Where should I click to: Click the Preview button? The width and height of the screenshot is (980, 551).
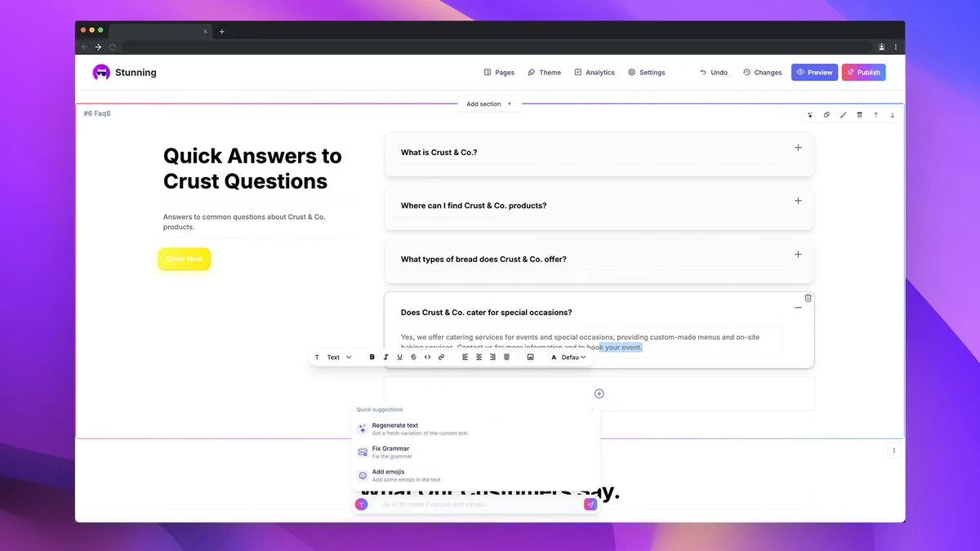tap(814, 73)
